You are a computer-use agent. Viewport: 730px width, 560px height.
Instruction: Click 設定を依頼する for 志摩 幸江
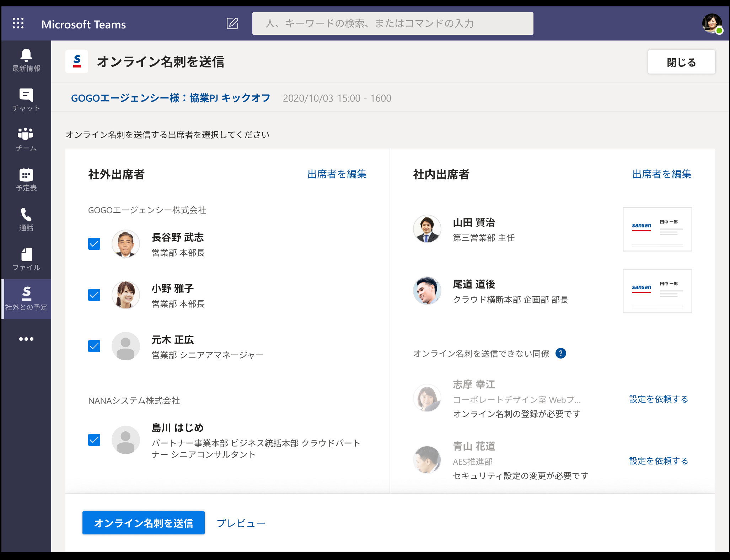coord(658,399)
